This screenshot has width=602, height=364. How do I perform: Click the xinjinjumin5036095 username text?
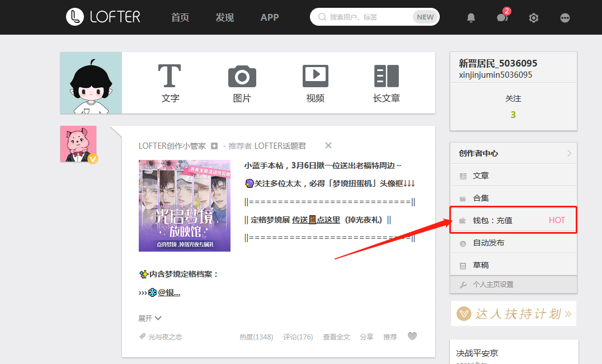click(495, 75)
